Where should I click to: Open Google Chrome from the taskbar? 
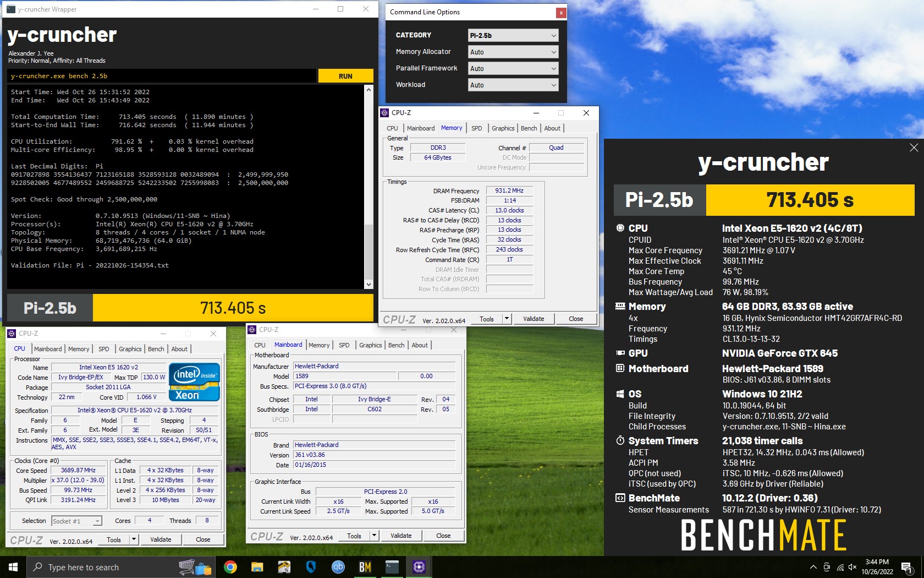[x=230, y=567]
